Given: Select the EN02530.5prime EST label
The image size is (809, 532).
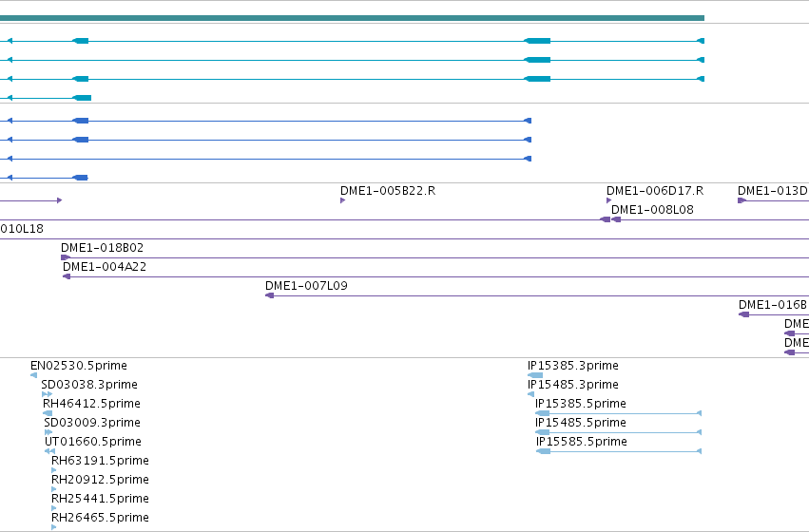Looking at the screenshot, I should coord(79,366).
